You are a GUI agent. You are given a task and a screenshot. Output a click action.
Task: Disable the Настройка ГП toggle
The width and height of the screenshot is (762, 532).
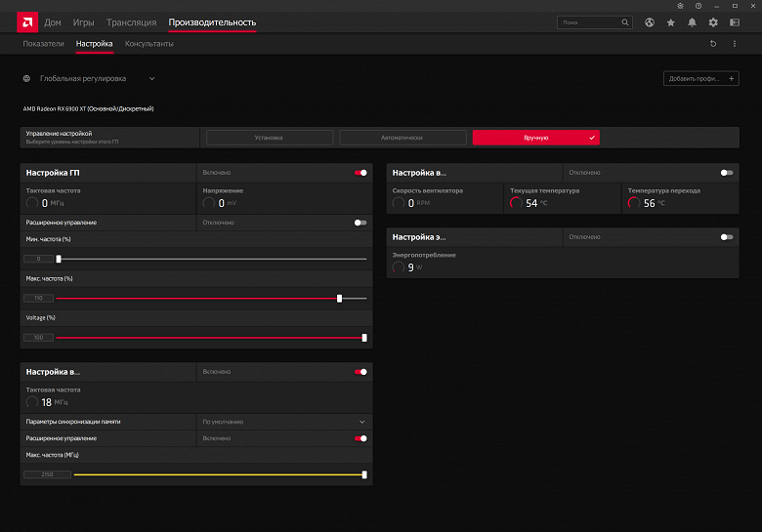click(x=361, y=173)
